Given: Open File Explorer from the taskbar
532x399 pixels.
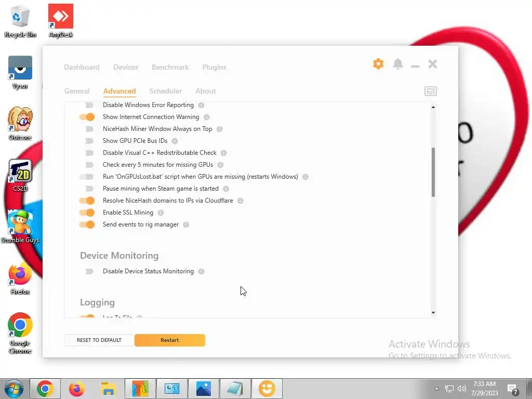Looking at the screenshot, I should coord(108,389).
